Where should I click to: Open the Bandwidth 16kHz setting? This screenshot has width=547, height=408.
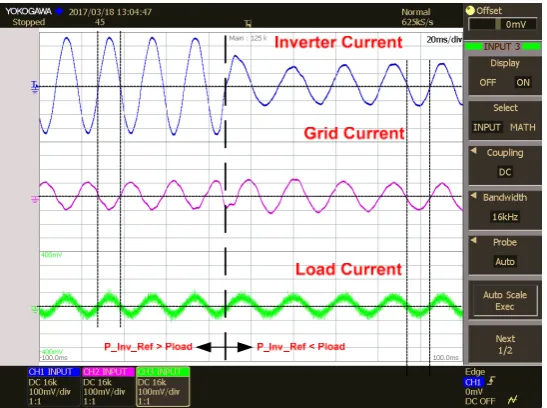[x=504, y=207]
